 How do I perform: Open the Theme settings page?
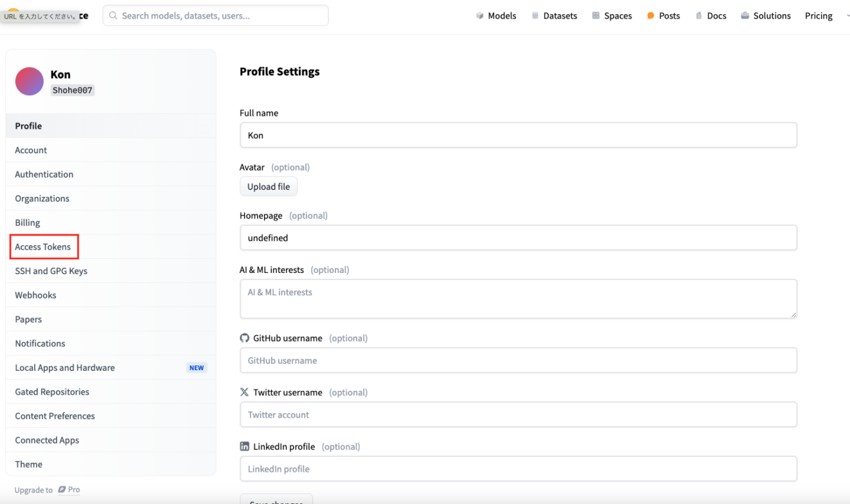click(28, 464)
